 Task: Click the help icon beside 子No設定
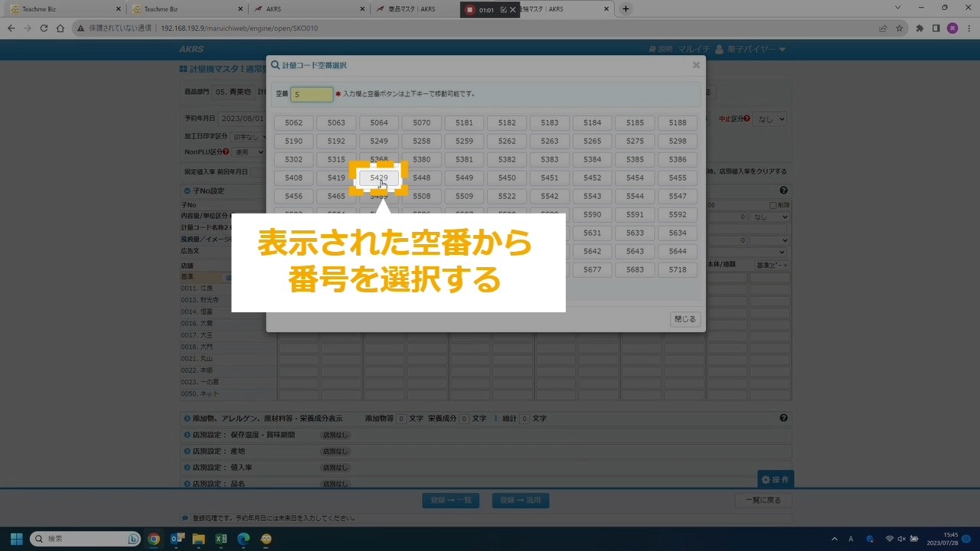783,191
